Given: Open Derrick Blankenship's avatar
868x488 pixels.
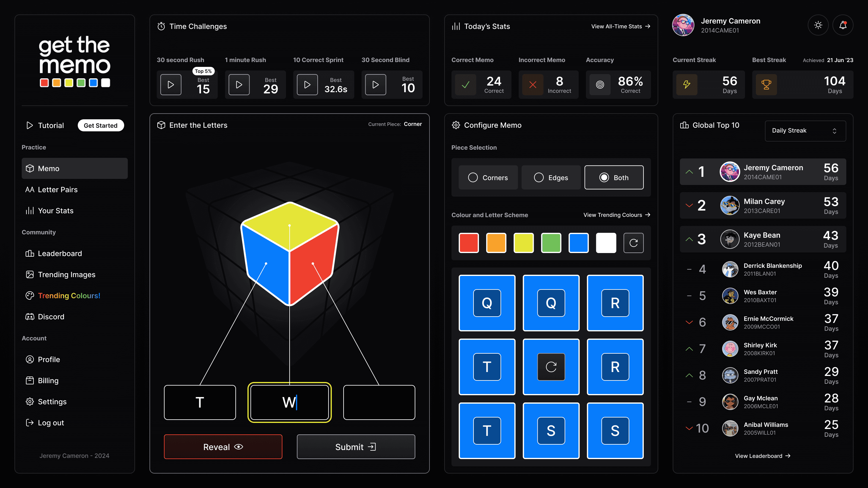Looking at the screenshot, I should coord(730,269).
